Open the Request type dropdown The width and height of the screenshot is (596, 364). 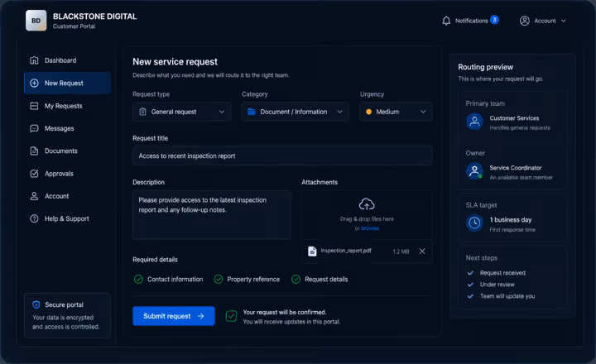(181, 112)
